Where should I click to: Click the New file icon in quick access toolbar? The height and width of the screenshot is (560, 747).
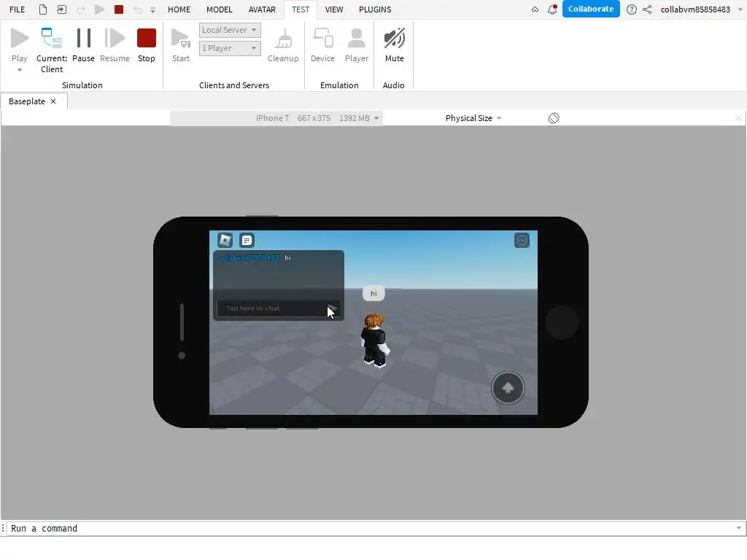pyautogui.click(x=43, y=9)
